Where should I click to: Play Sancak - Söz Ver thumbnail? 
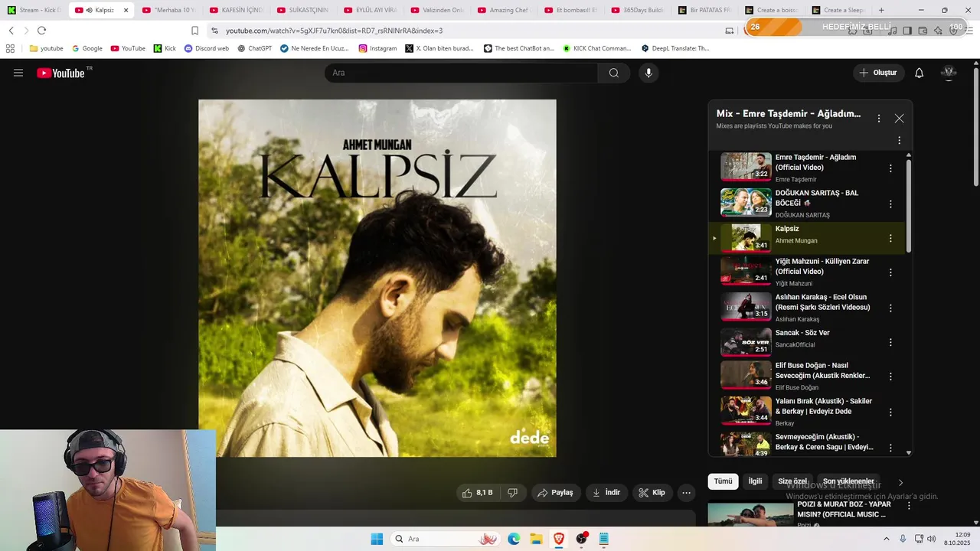[x=746, y=342]
